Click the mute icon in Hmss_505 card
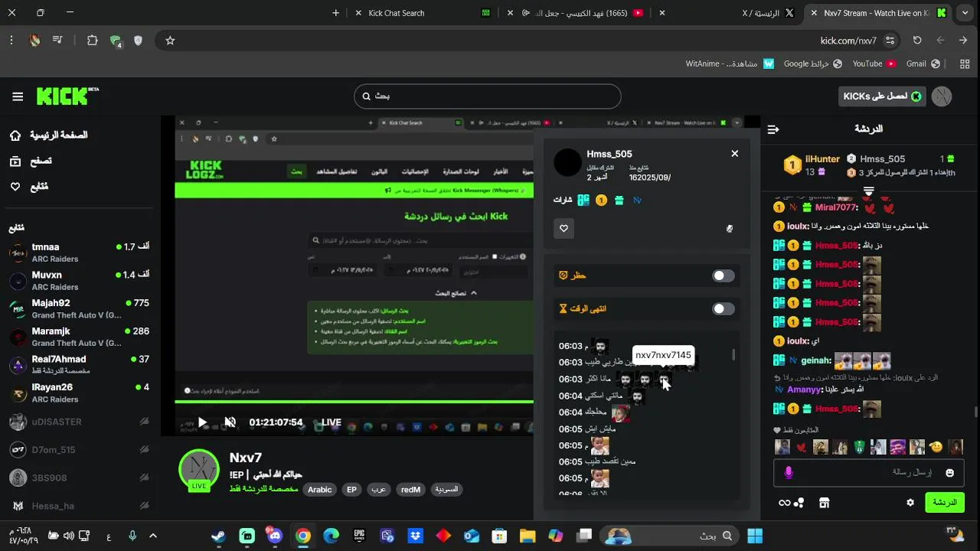 click(x=729, y=228)
